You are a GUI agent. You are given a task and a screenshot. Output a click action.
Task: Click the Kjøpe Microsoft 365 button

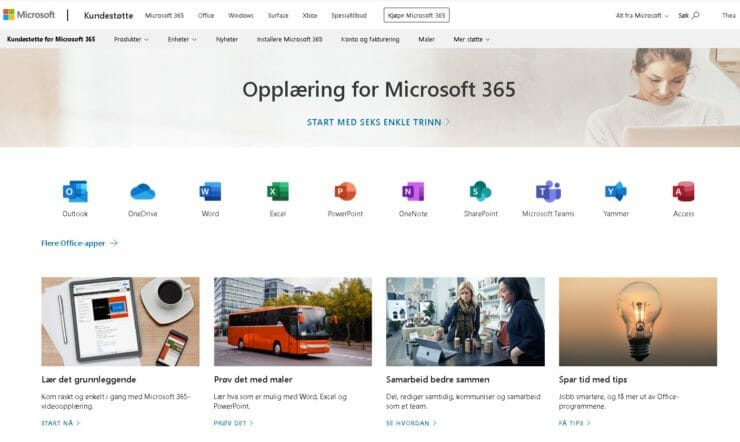pyautogui.click(x=416, y=16)
